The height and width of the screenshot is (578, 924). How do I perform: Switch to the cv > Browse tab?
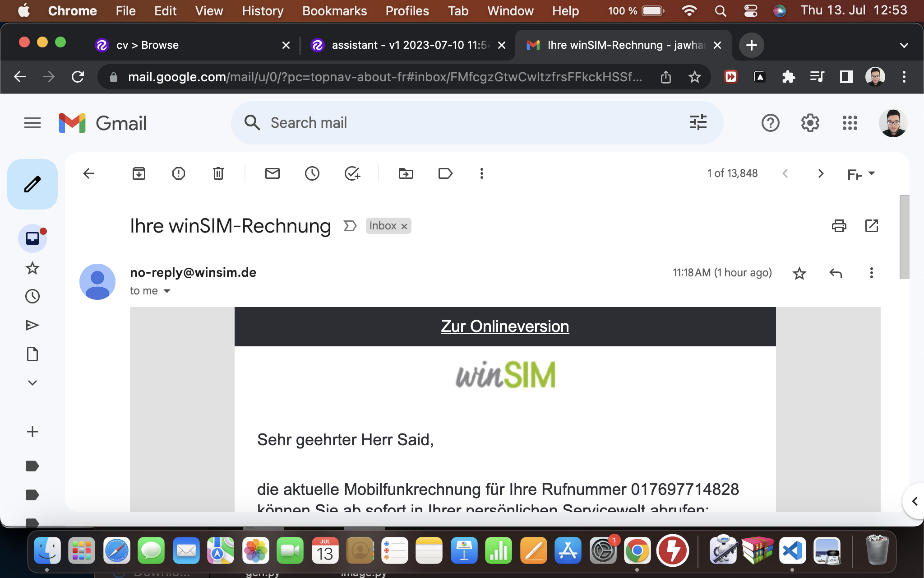pos(147,45)
